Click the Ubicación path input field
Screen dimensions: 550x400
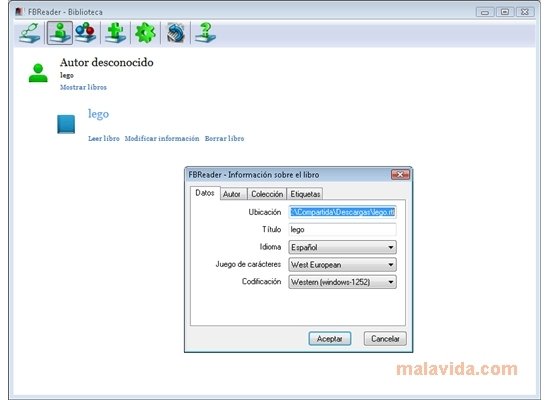pos(342,212)
